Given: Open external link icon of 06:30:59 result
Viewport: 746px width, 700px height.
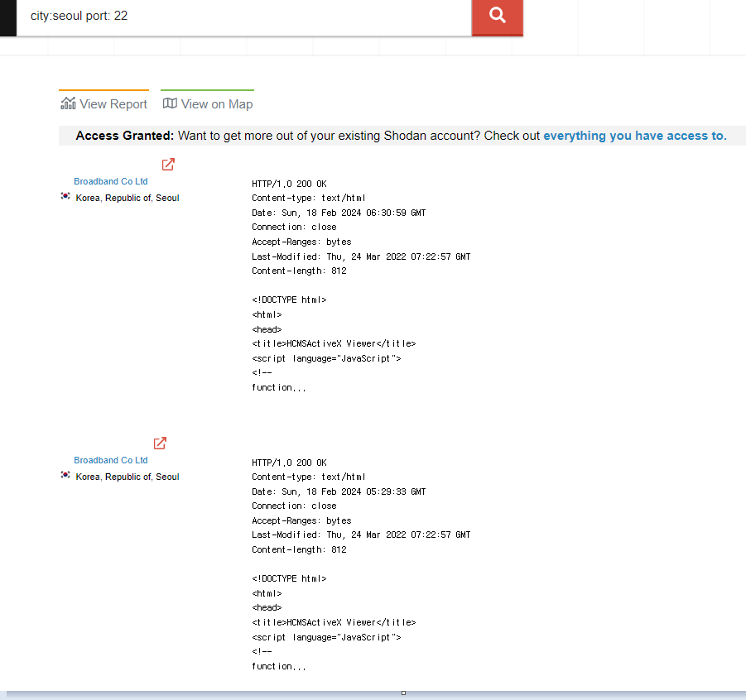Looking at the screenshot, I should tap(168, 165).
